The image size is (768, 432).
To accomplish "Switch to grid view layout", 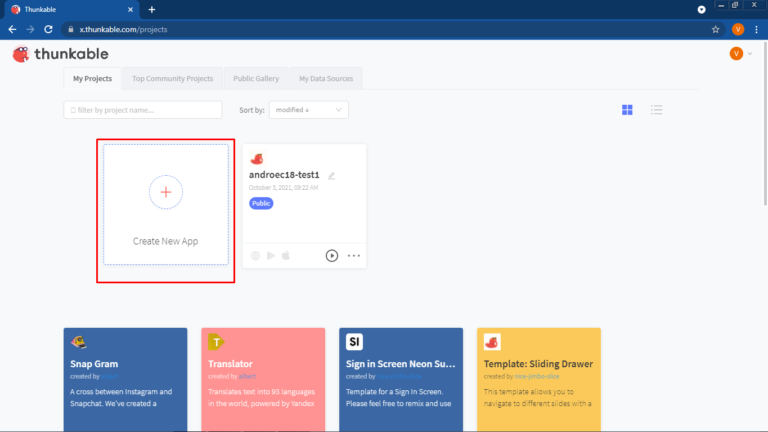I will point(627,110).
